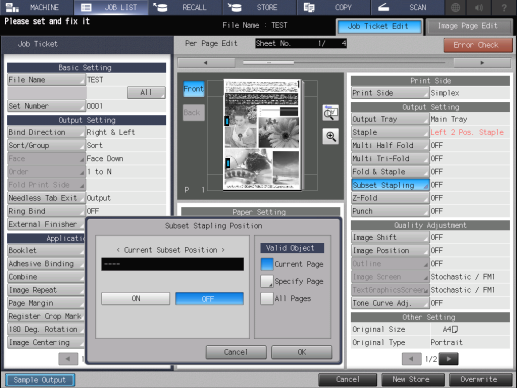Open the Bind Direction setting
Image resolution: width=517 pixels, height=388 pixels.
click(x=46, y=132)
